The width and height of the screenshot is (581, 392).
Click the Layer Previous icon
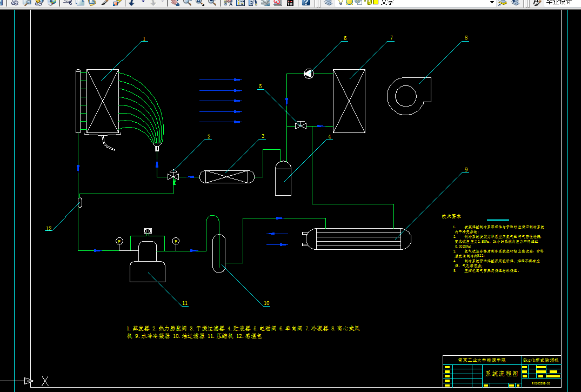[x=515, y=2]
